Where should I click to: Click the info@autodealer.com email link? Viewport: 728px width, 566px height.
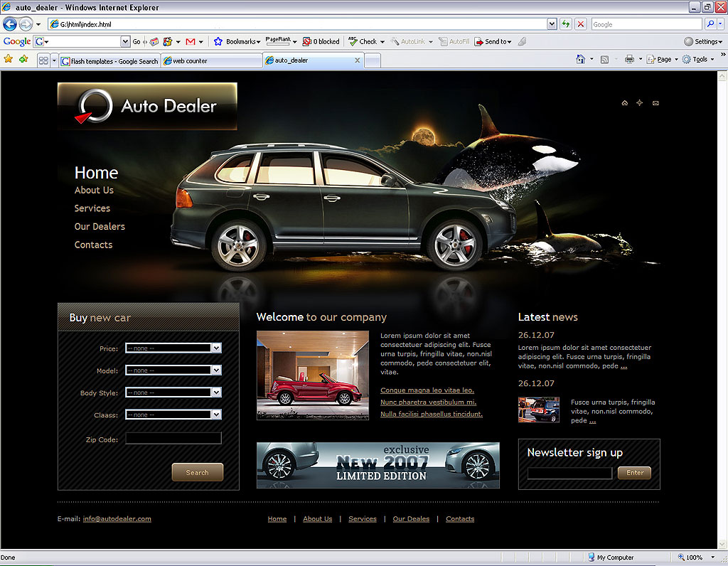pos(117,519)
